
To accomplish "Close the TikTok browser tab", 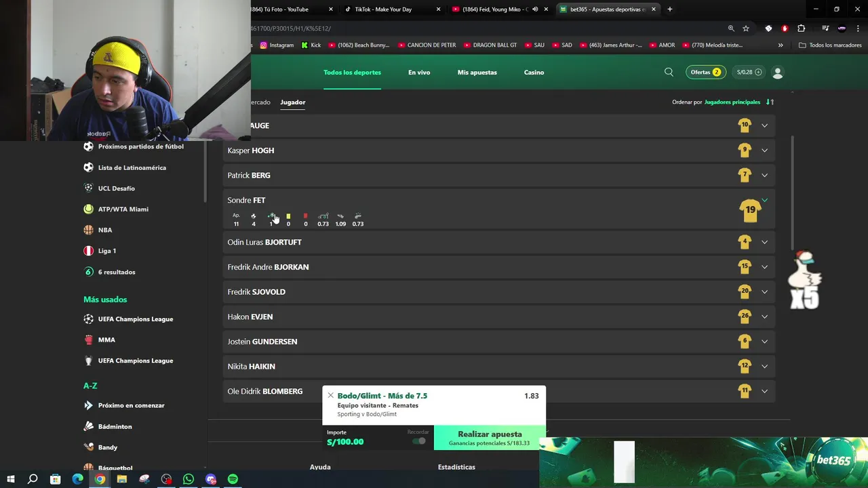I will pyautogui.click(x=438, y=9).
